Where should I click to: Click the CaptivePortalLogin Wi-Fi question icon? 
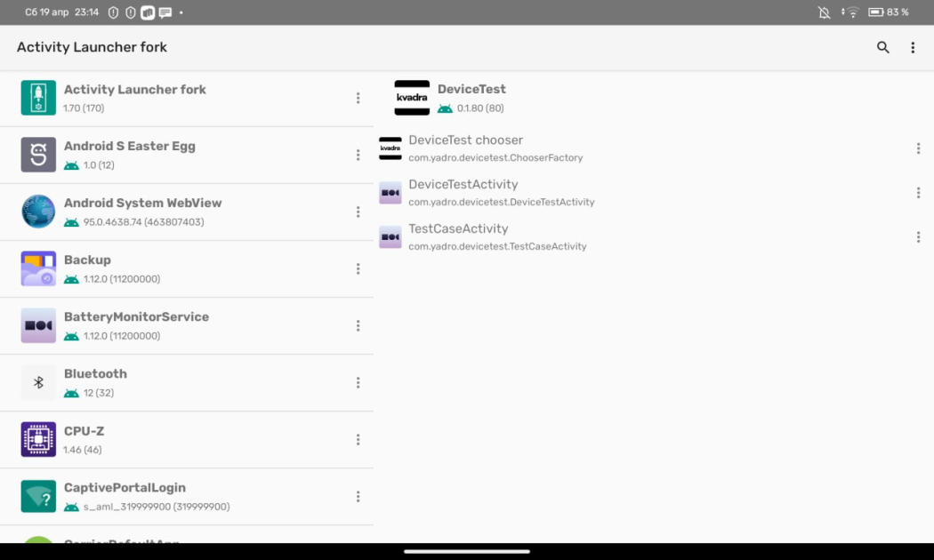38,496
